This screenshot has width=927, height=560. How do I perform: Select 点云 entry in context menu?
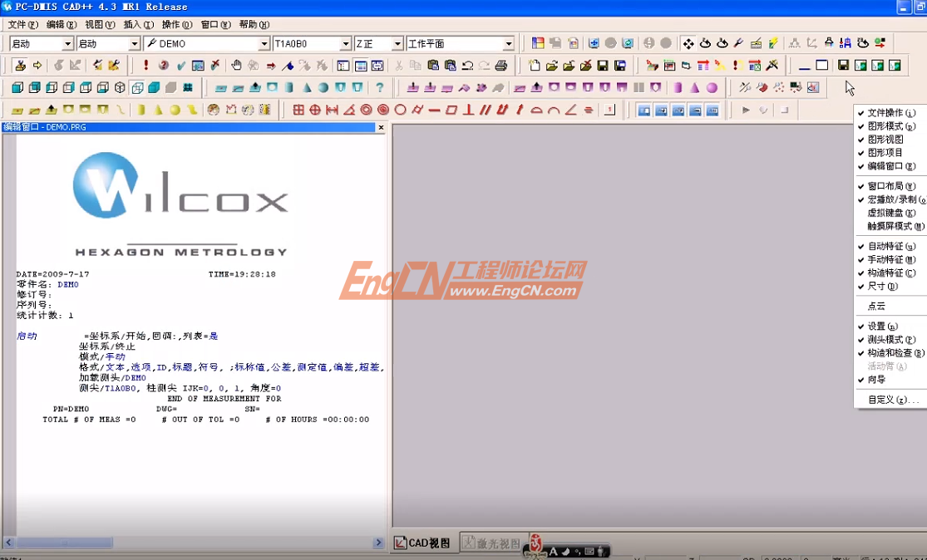(876, 307)
